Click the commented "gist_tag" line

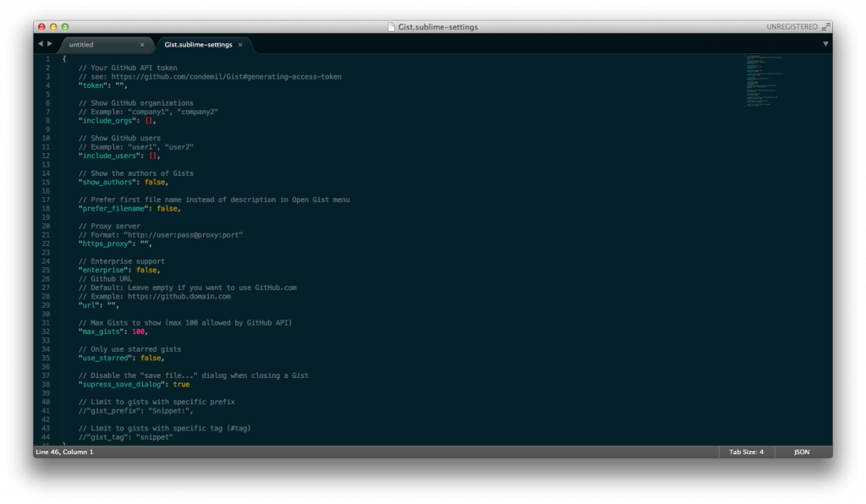[125, 437]
